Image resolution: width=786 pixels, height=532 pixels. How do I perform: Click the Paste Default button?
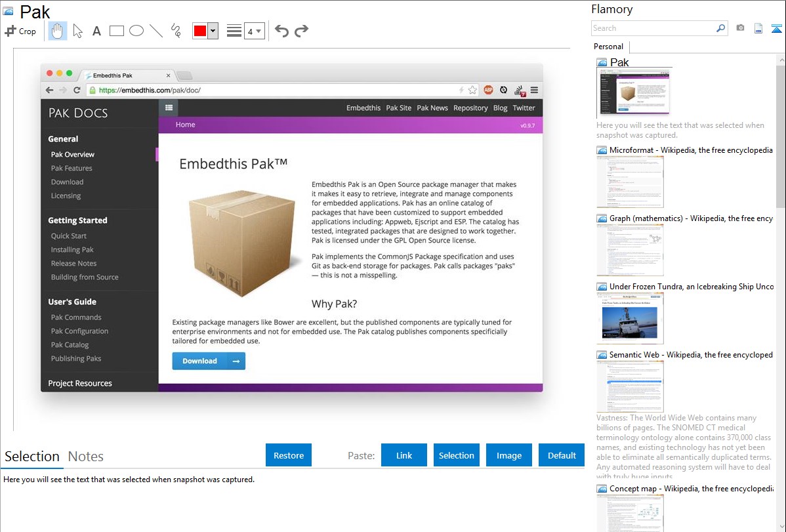coord(562,455)
